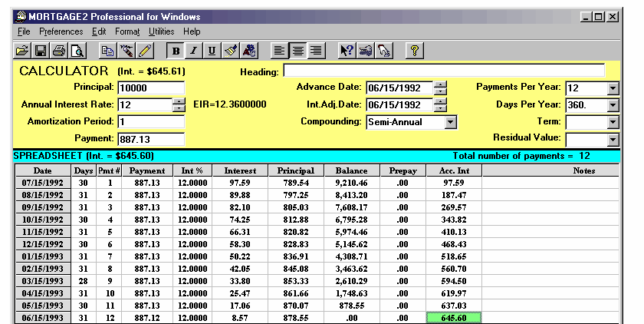Click the Open file toolbar icon
Image resolution: width=644 pixels, height=324 pixels.
tap(22, 51)
